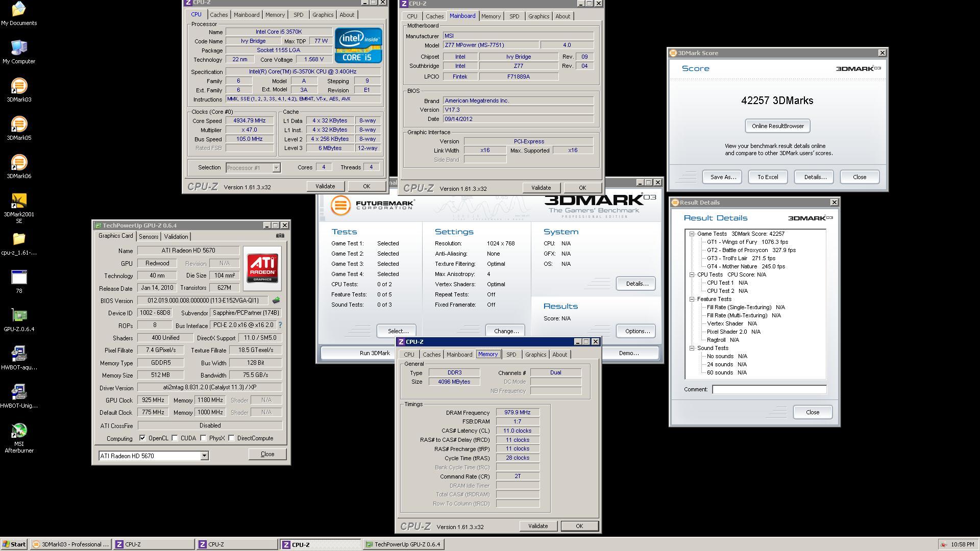The width and height of the screenshot is (980, 551).
Task: Click the Save As... button
Action: pos(723,177)
